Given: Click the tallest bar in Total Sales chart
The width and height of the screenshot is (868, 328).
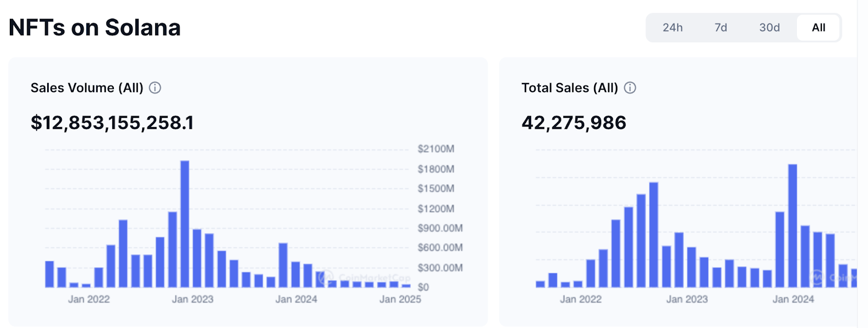Looking at the screenshot, I should pos(793,225).
